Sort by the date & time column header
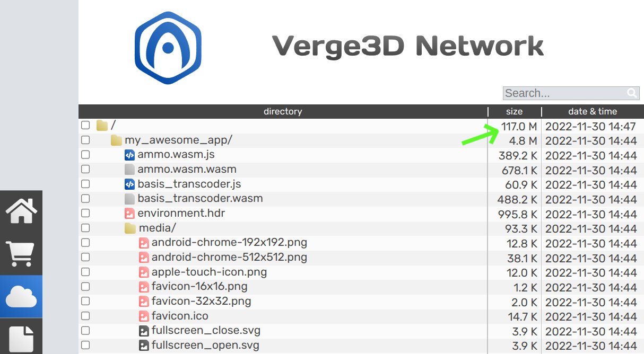The image size is (644, 354). click(593, 111)
